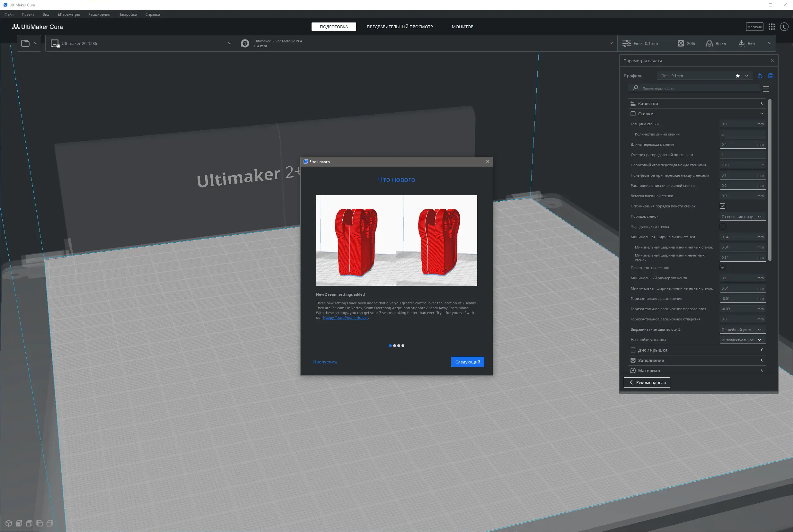Close the print settings panel
793x532 pixels.
click(x=772, y=61)
